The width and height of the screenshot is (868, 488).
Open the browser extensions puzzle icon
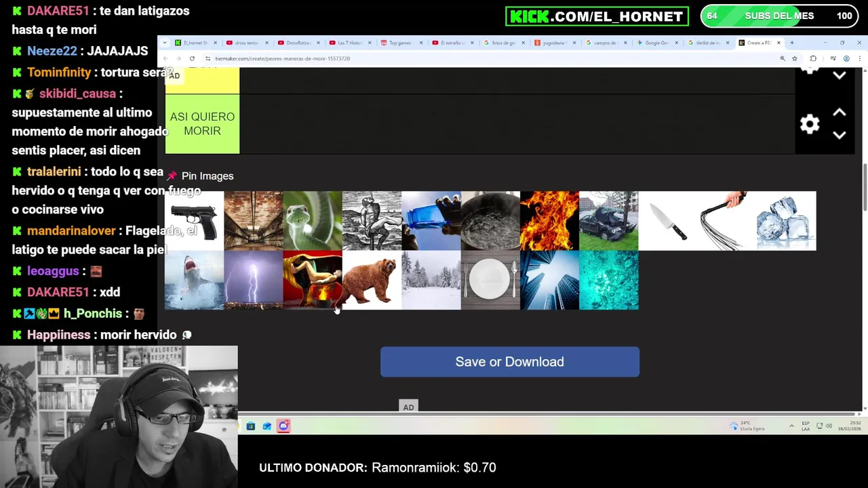tap(813, 58)
